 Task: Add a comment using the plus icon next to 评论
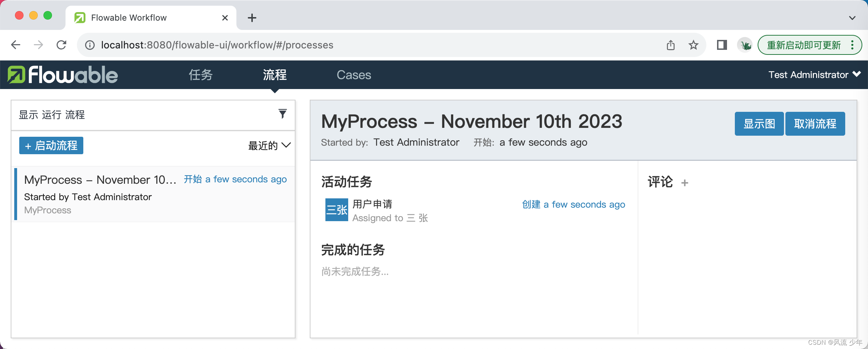[685, 182]
